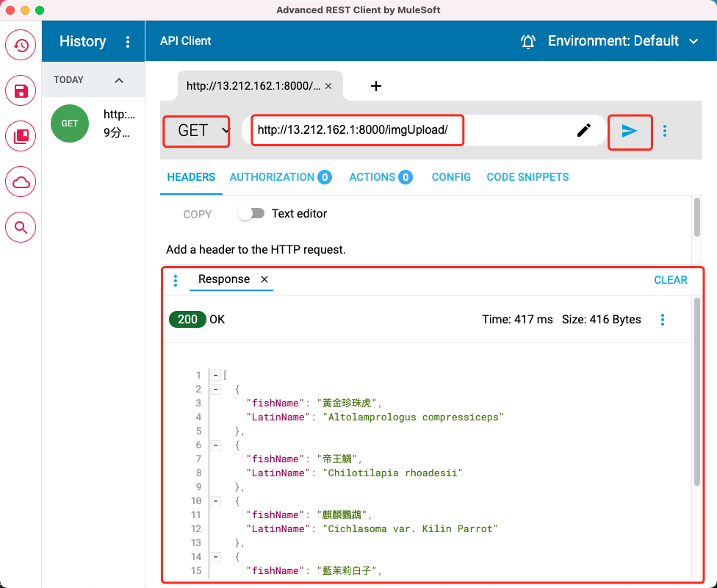Click the CLEAR response button

click(x=671, y=280)
